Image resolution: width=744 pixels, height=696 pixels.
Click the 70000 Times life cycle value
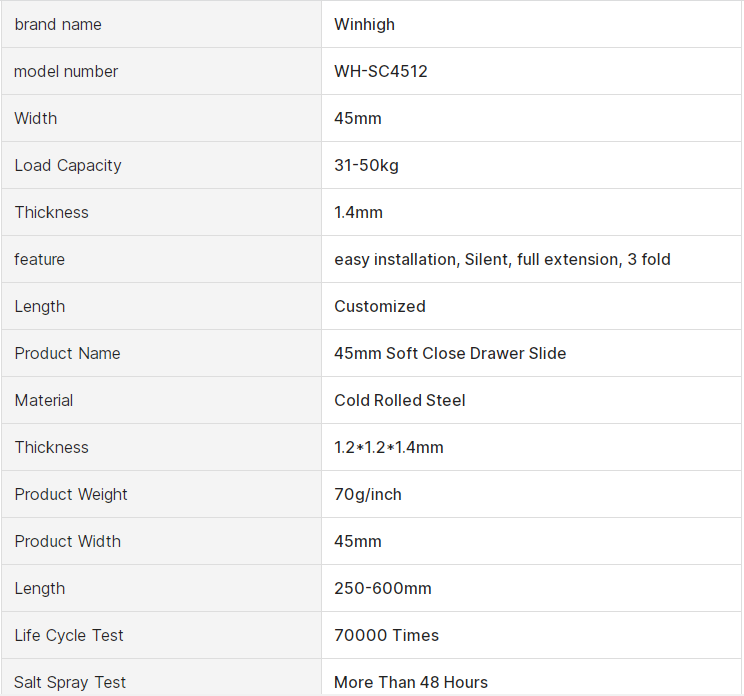(x=386, y=635)
